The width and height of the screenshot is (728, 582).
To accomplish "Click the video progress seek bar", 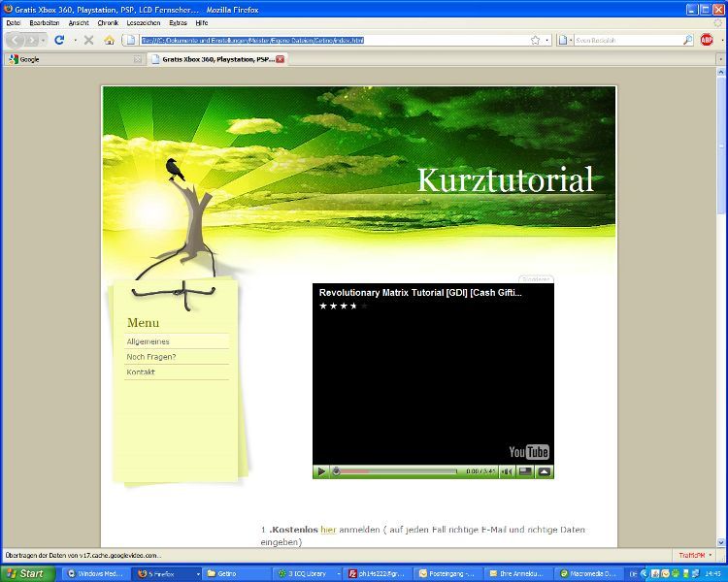I will (x=398, y=471).
